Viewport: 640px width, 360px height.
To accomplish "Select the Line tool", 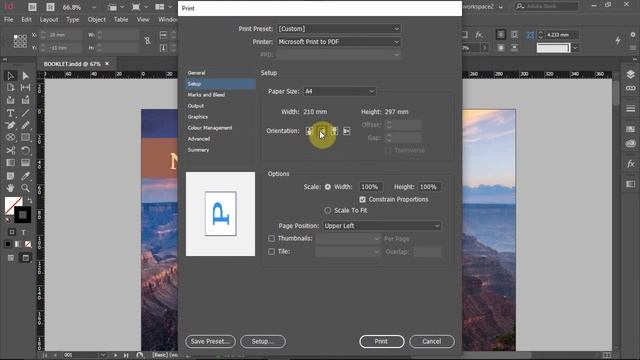I will [x=25, y=113].
